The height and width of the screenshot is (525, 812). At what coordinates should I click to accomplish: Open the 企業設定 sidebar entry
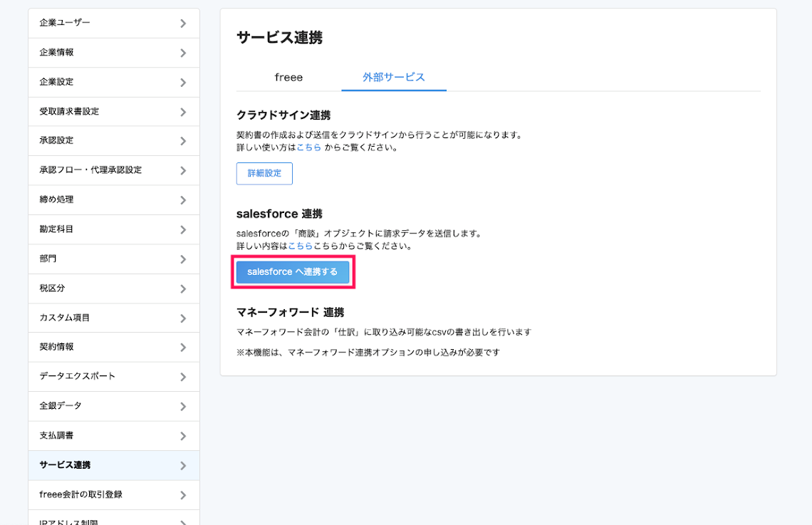(114, 82)
